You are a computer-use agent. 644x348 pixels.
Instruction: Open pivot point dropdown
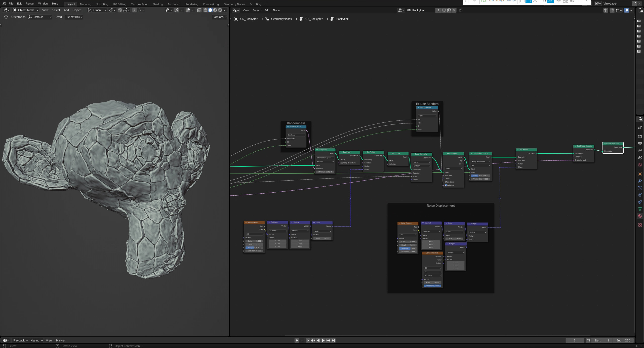tap(112, 10)
